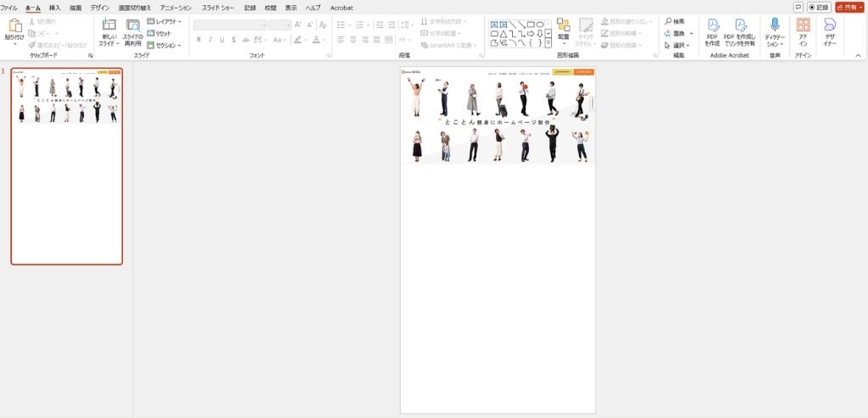Click the Share (共有) button

849,7
